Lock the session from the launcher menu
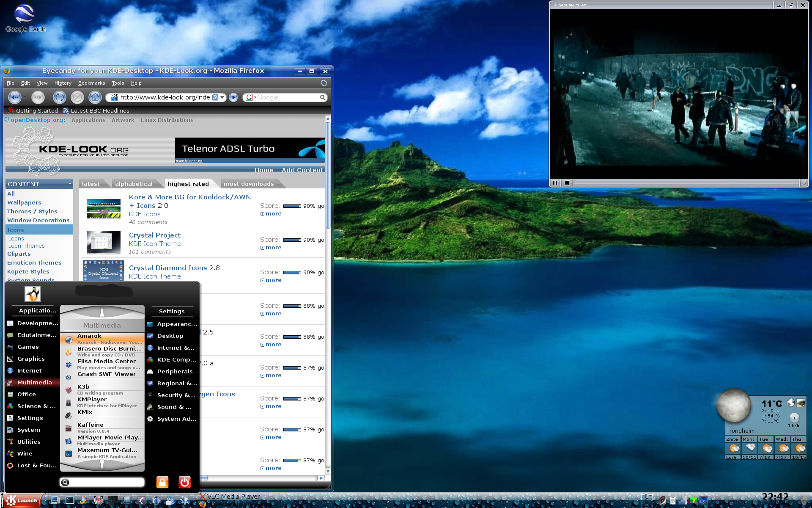The image size is (812, 508). coord(162,482)
